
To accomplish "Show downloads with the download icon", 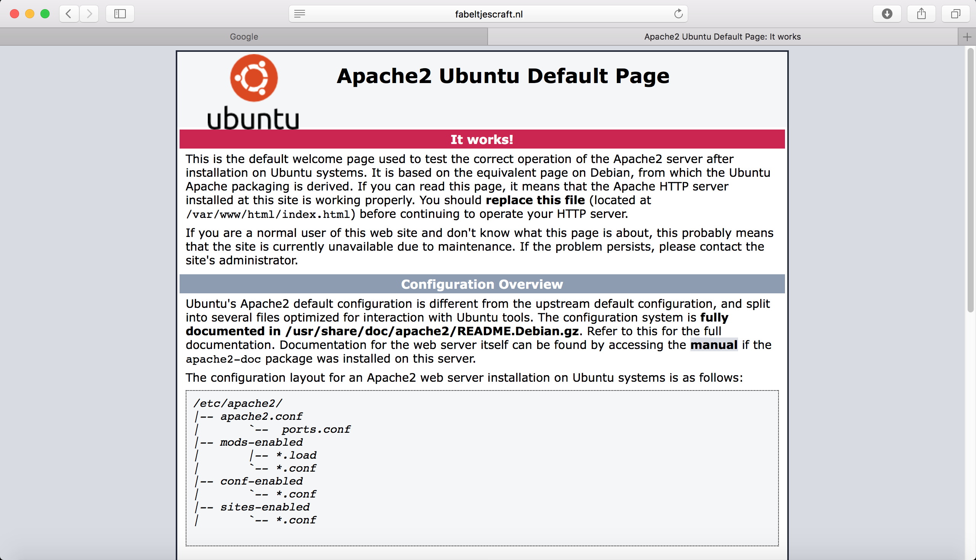I will pos(887,14).
